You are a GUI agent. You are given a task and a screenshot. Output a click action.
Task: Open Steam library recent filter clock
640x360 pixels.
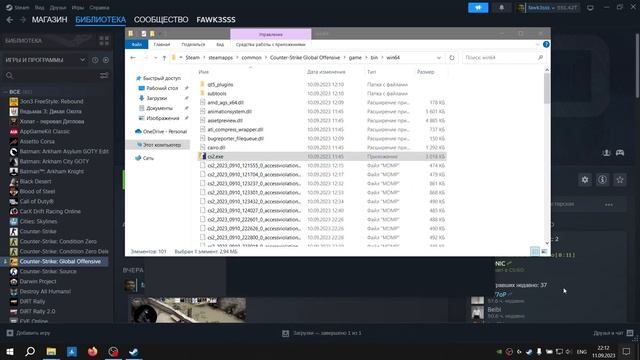[95, 60]
